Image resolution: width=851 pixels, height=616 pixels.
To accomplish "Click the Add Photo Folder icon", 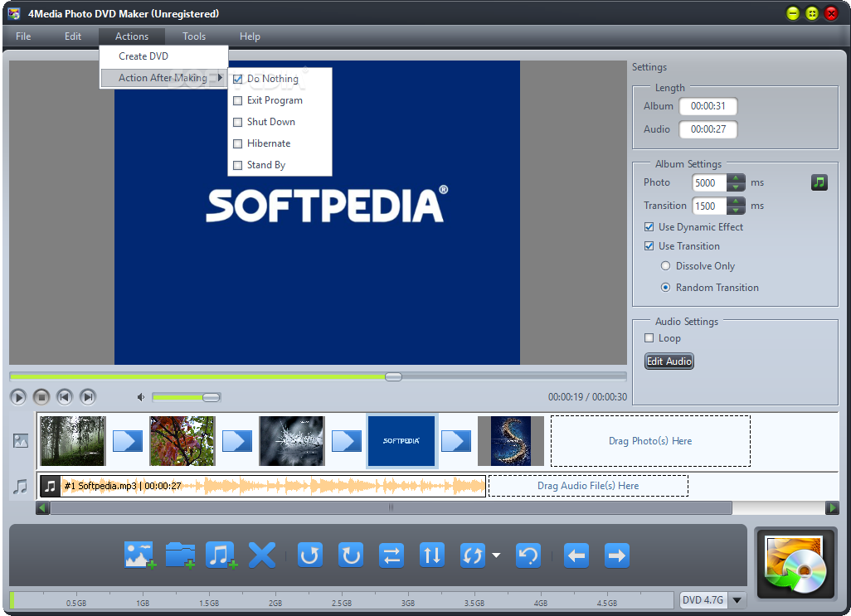I will pos(180,555).
